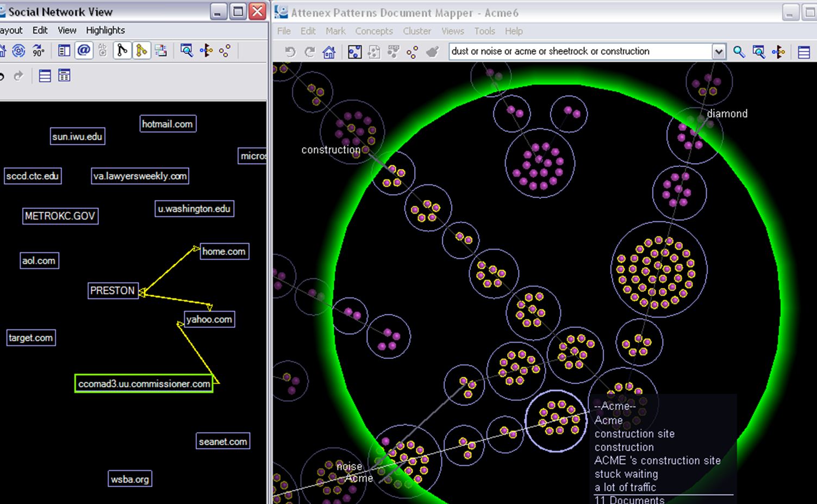Open the Concepts menu
The height and width of the screenshot is (504, 817).
click(374, 31)
